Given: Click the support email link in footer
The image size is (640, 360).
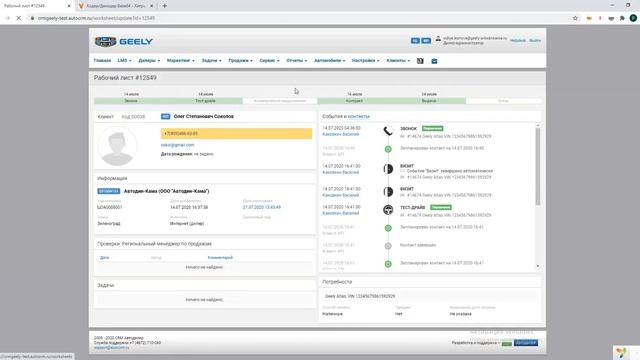Looking at the screenshot, I should pos(111,348).
